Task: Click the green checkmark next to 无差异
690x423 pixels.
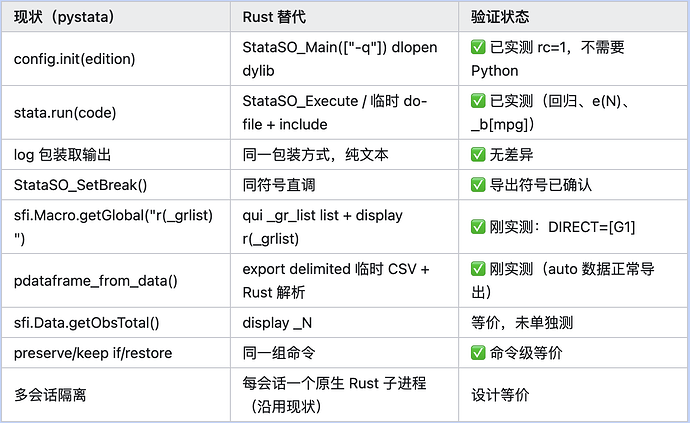Action: [x=478, y=154]
